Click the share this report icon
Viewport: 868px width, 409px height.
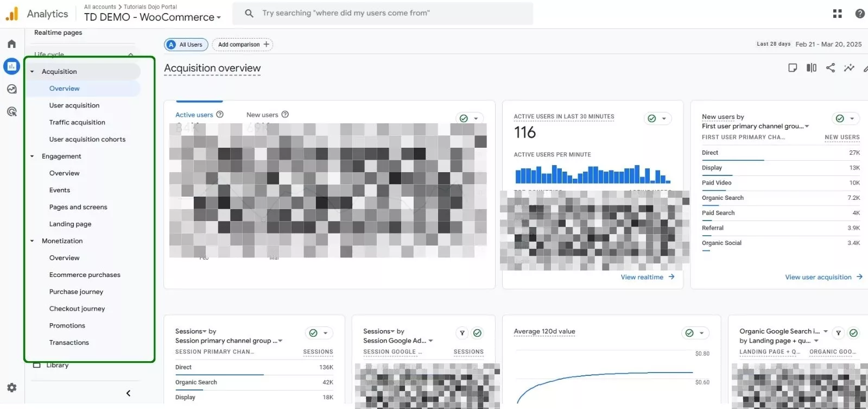coord(831,68)
